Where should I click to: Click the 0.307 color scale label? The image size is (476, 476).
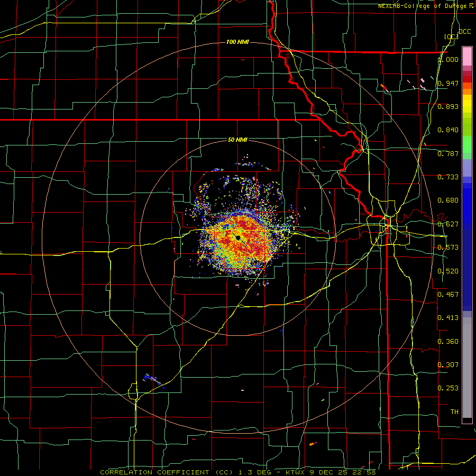coord(448,364)
